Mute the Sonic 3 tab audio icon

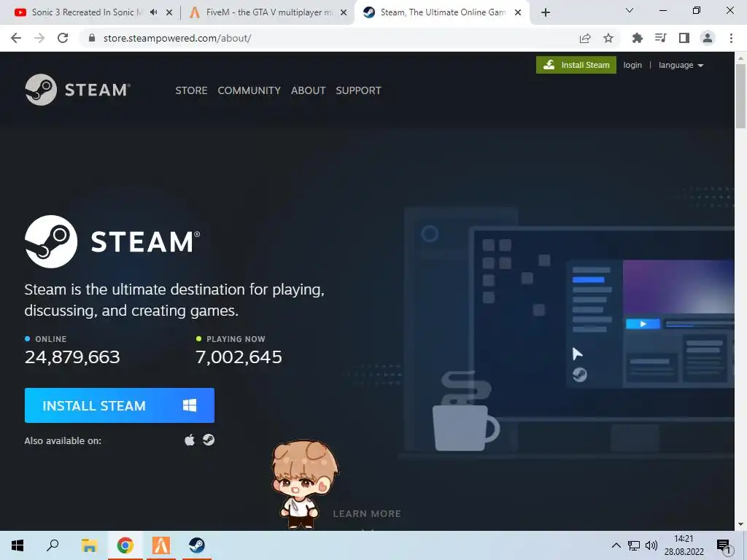[153, 12]
